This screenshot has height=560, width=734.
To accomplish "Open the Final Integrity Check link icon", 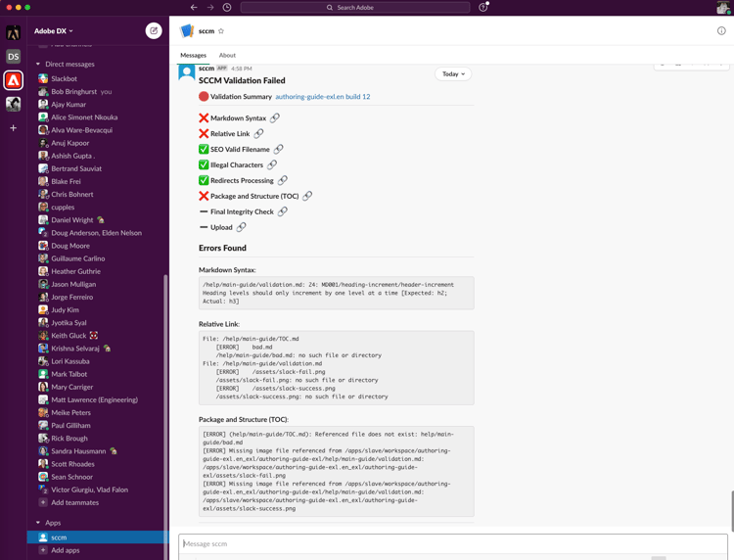I will click(282, 211).
